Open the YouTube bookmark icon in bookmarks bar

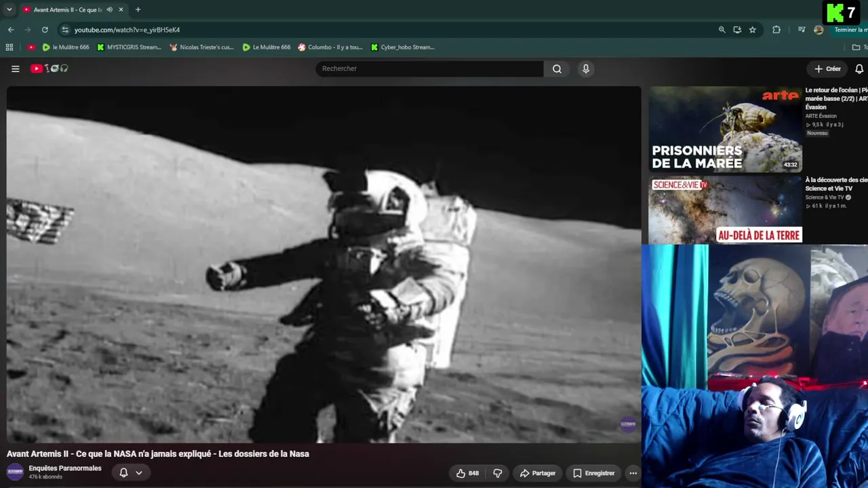tap(31, 47)
